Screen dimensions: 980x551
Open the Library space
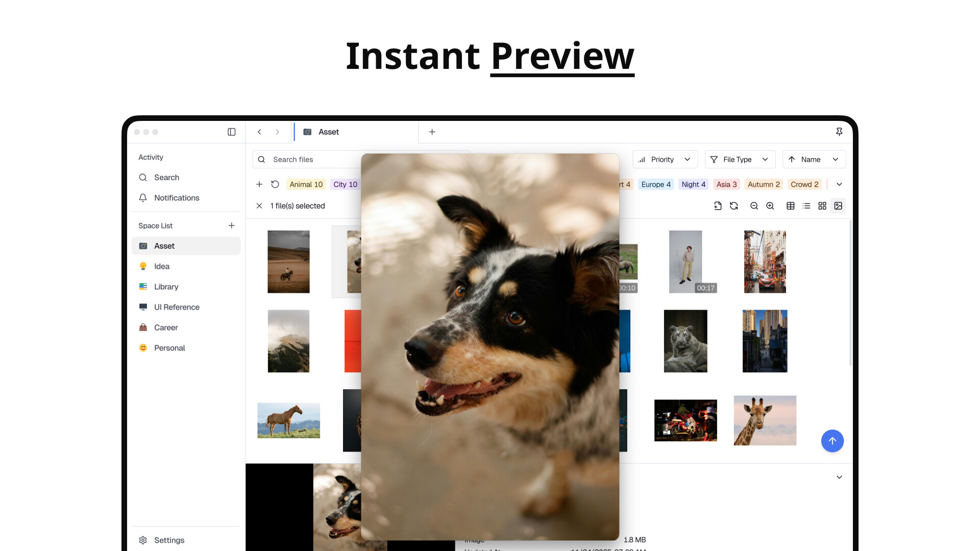coord(166,287)
